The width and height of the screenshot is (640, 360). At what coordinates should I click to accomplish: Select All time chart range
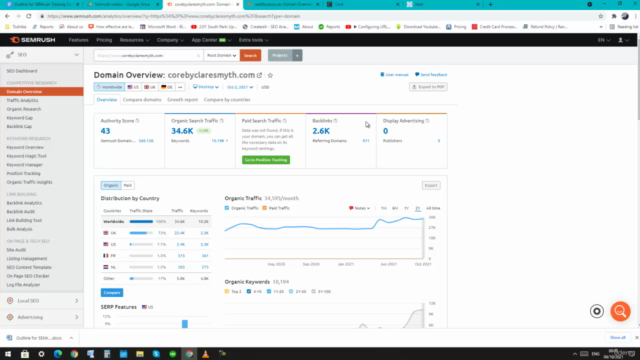point(433,208)
